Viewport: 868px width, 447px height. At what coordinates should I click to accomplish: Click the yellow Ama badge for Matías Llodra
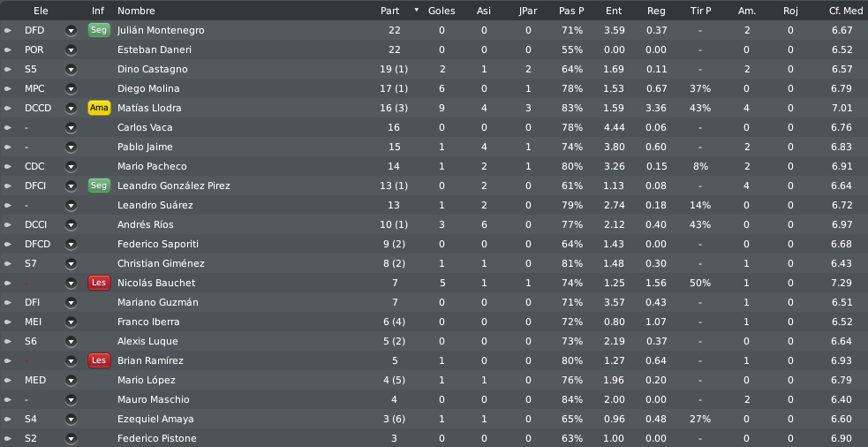coord(99,108)
